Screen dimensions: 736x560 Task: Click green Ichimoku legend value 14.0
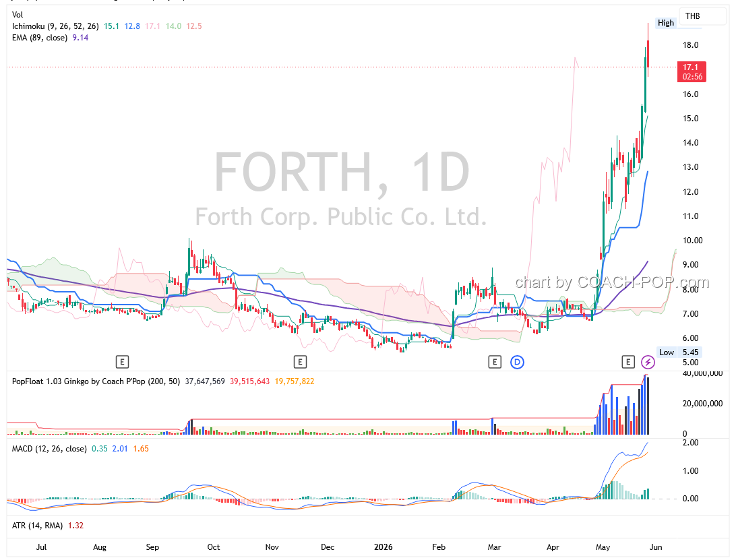click(x=173, y=26)
